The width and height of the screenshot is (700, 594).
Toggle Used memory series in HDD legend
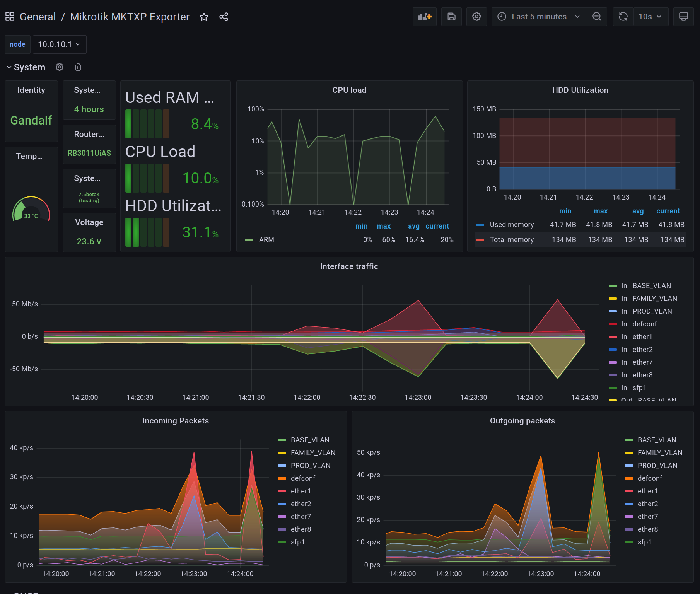point(511,225)
